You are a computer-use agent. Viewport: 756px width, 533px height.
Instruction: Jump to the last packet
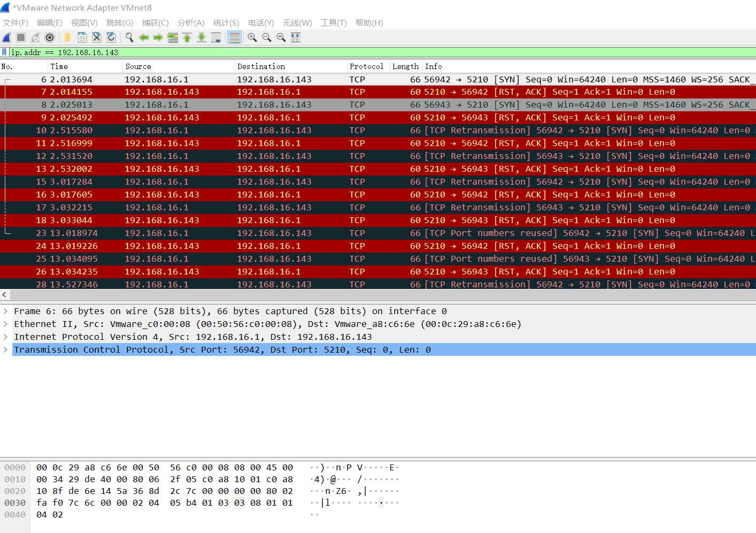point(202,37)
